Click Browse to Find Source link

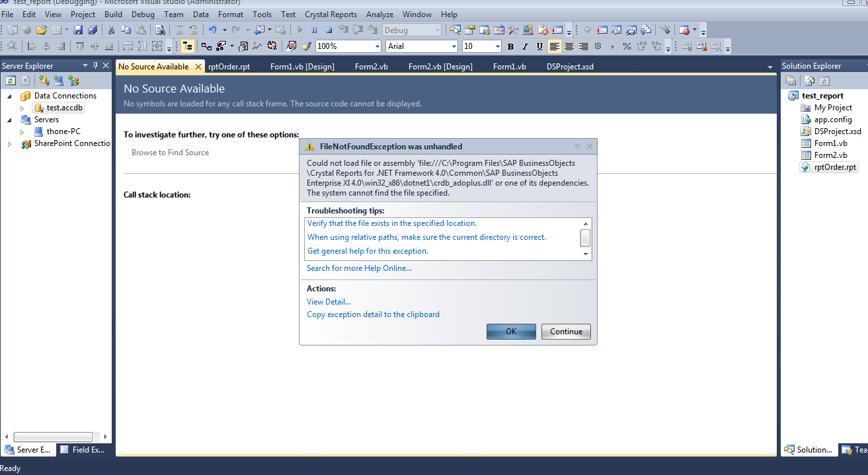(170, 153)
